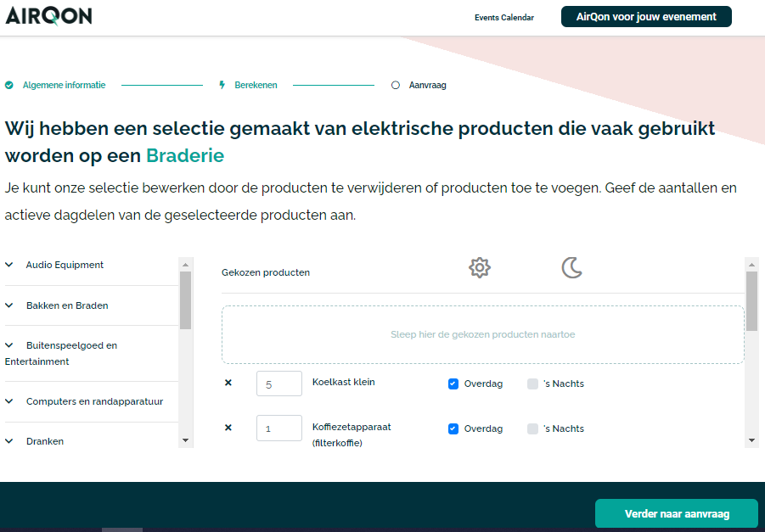Click the gear icon above product list
The image size is (765, 532).
(x=479, y=267)
